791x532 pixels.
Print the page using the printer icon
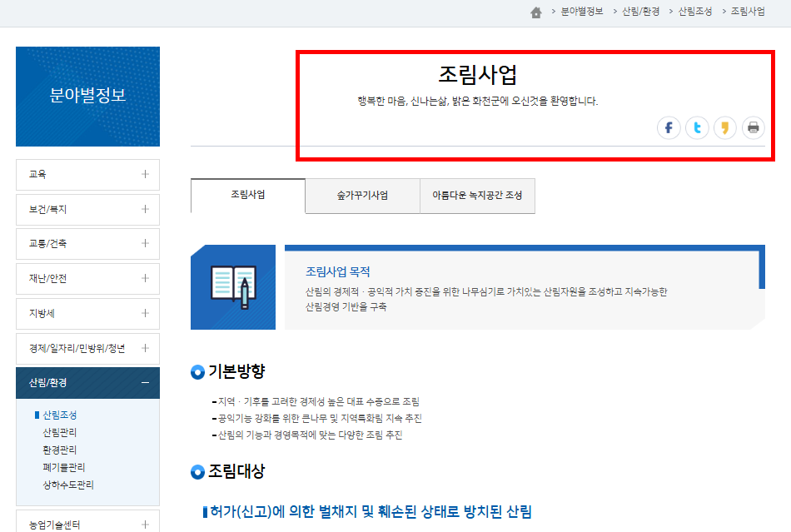pos(753,127)
